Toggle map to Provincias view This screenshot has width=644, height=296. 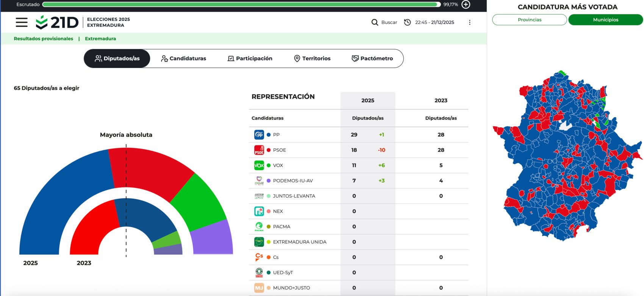tap(530, 20)
